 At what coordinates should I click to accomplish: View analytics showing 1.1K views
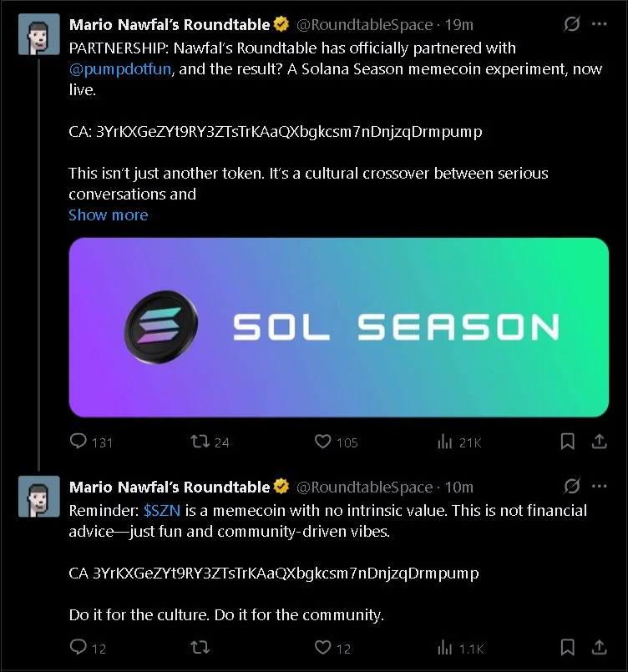point(444,647)
